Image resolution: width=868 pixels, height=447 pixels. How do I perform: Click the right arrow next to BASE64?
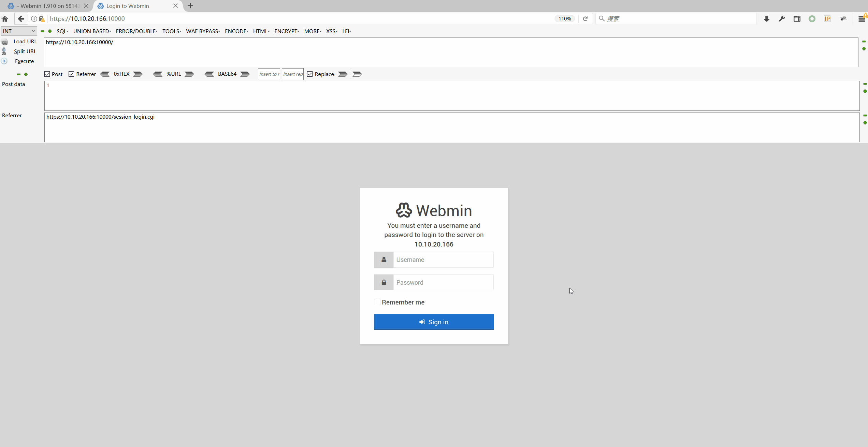[245, 74]
